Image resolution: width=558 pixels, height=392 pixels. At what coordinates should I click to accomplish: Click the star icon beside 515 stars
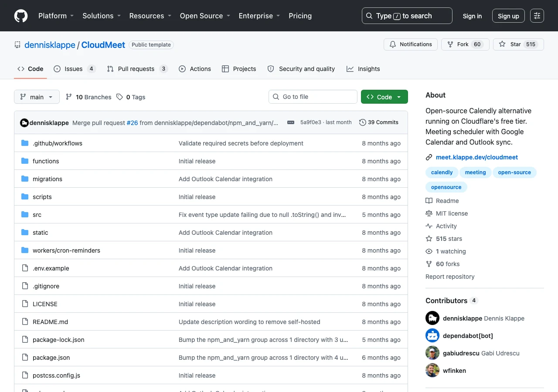429,239
